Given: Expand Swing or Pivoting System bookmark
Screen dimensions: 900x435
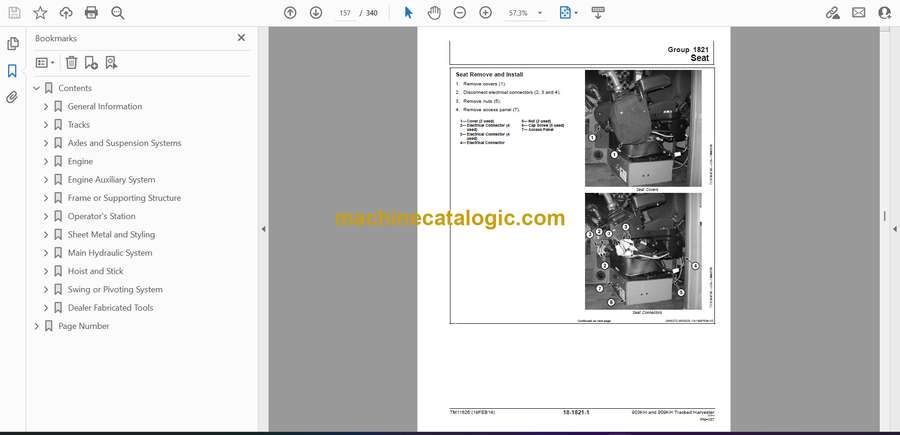Looking at the screenshot, I should 46,289.
